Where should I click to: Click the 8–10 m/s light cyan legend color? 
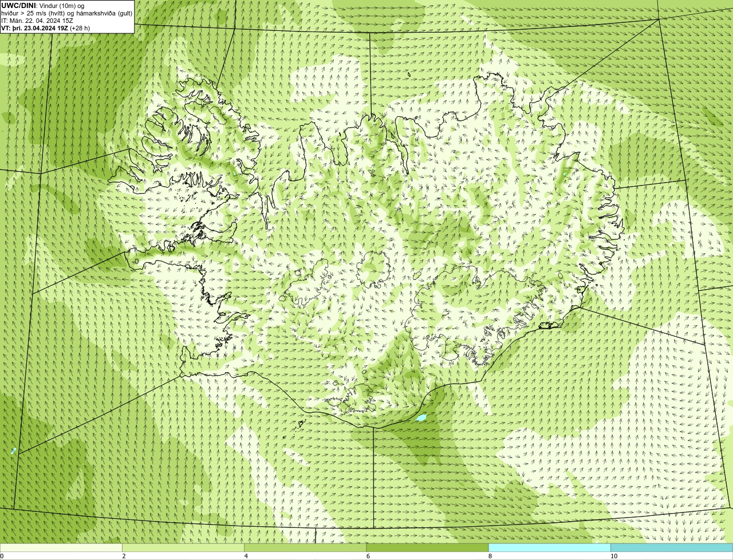pyautogui.click(x=550, y=547)
